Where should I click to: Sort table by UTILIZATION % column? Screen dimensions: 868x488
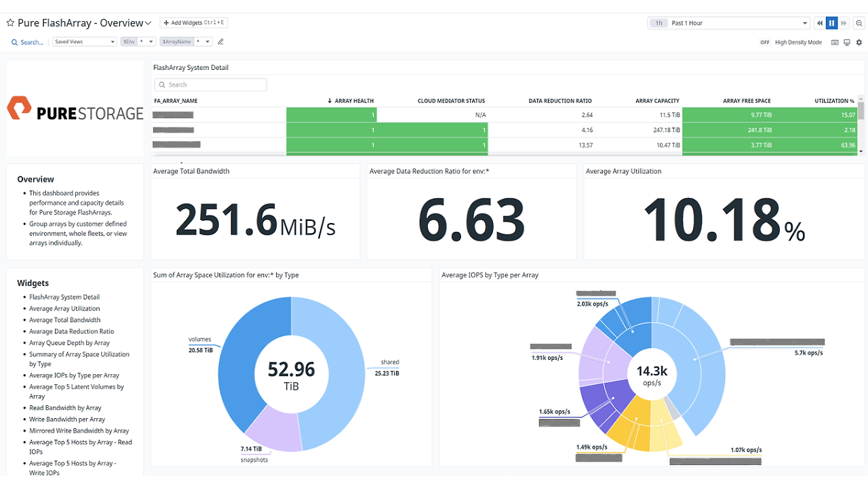click(x=834, y=101)
